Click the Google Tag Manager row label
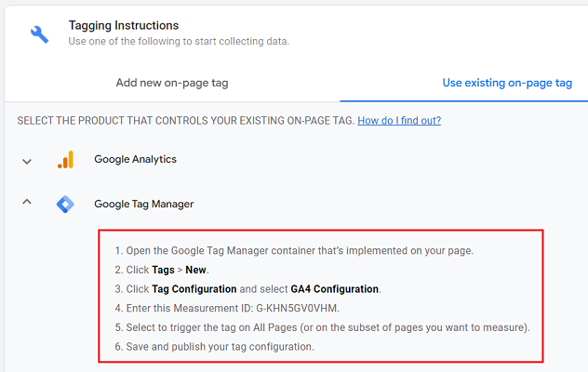588x372 pixels. point(144,204)
